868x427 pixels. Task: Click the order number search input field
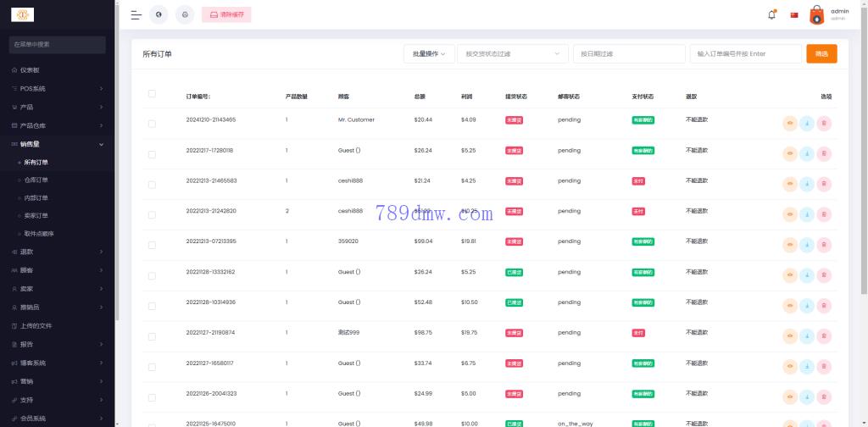[x=745, y=53]
